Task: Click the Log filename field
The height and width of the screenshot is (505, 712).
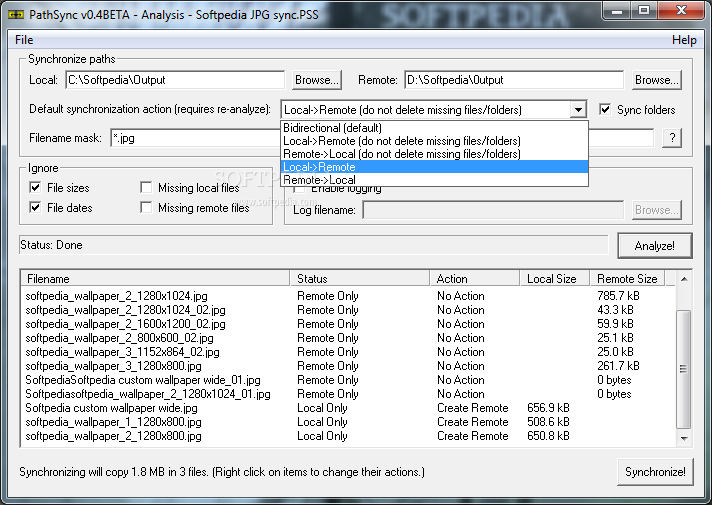Action: 493,210
